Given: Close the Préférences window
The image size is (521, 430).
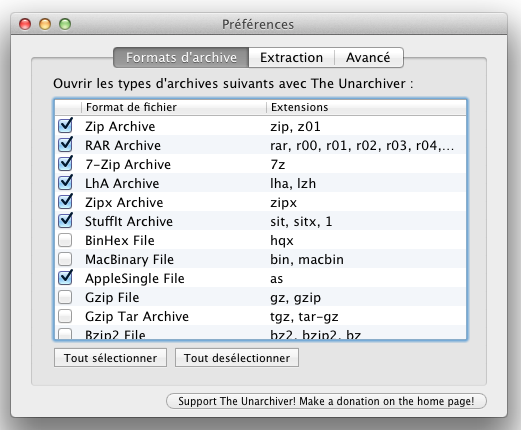Looking at the screenshot, I should (25, 24).
